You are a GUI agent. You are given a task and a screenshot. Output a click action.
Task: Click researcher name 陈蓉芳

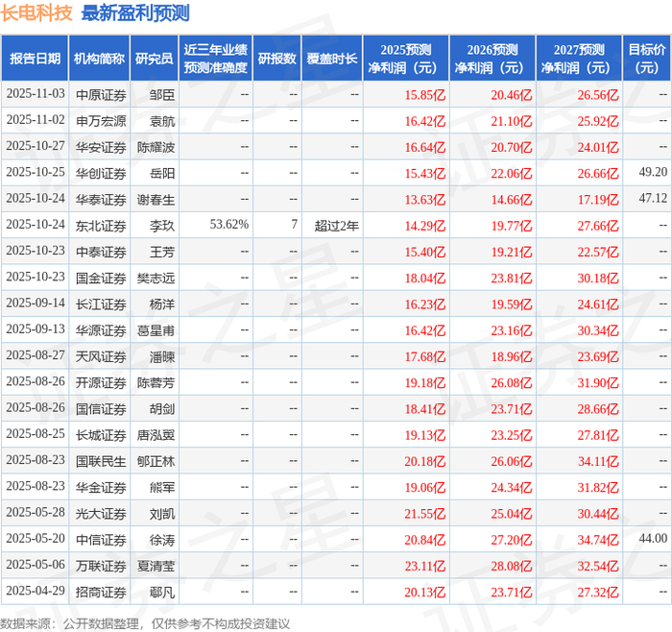point(156,382)
